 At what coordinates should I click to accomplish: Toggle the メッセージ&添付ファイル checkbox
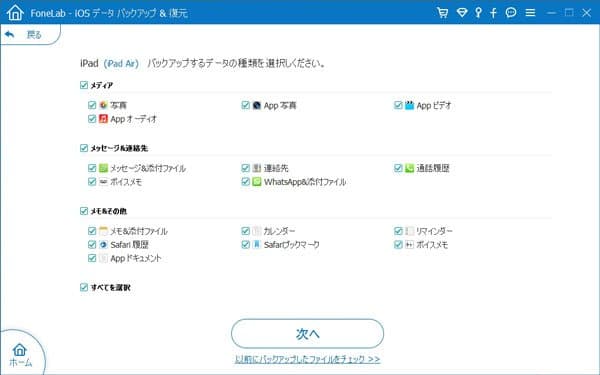pos(92,168)
